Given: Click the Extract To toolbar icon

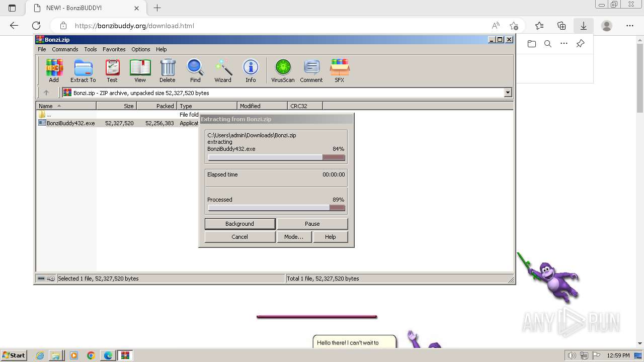Looking at the screenshot, I should [83, 70].
